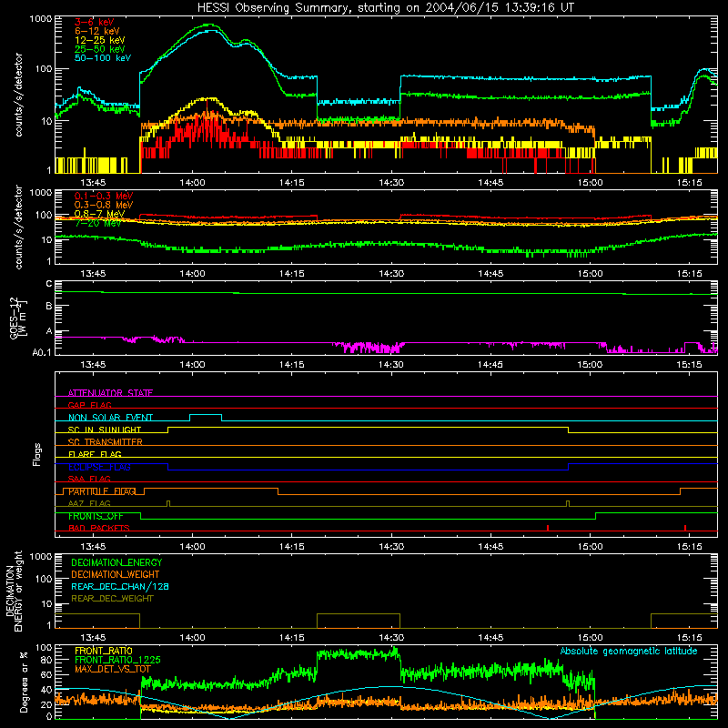Select the BAD_PACKETS flag label
728x728 pixels.
point(99,528)
